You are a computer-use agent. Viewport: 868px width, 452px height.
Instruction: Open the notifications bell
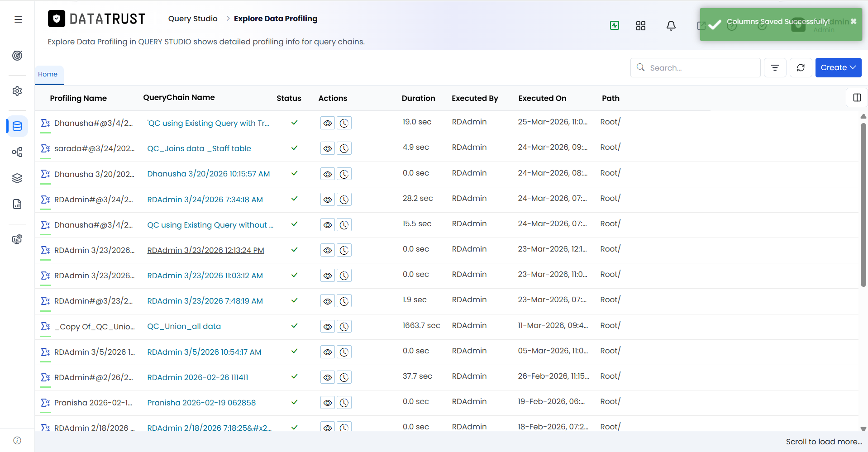point(671,26)
